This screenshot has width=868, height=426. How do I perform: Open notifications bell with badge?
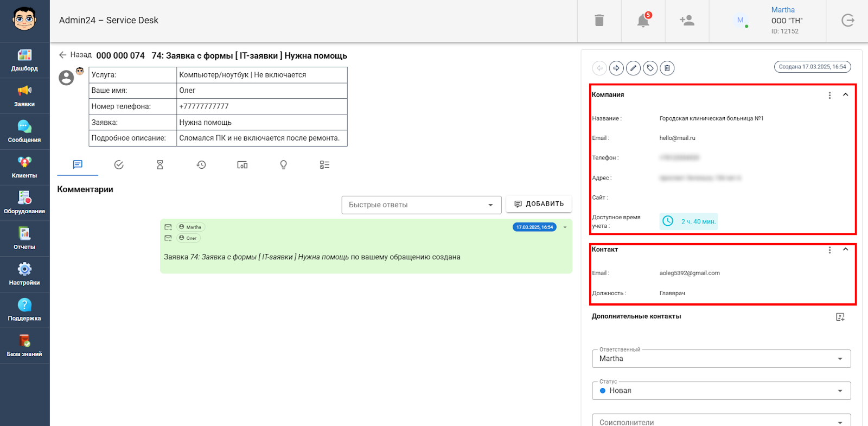click(643, 21)
